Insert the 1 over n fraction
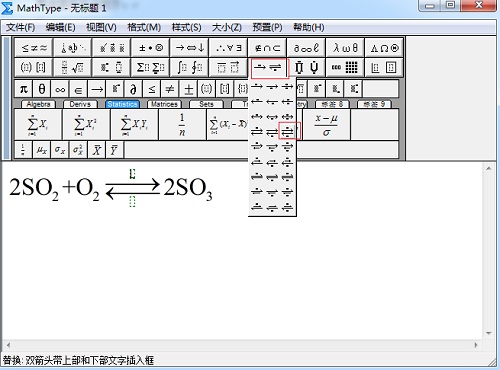The image size is (500, 370). click(182, 125)
